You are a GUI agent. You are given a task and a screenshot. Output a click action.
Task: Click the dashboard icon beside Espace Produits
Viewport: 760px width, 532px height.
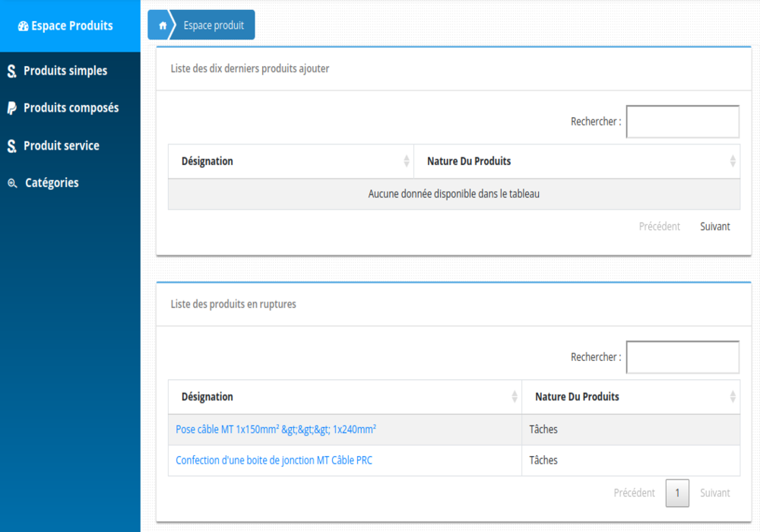(x=23, y=26)
